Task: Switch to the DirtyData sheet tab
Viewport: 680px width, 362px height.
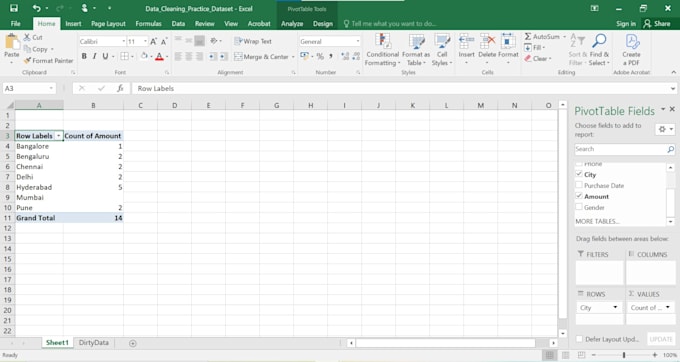Action: click(94, 342)
